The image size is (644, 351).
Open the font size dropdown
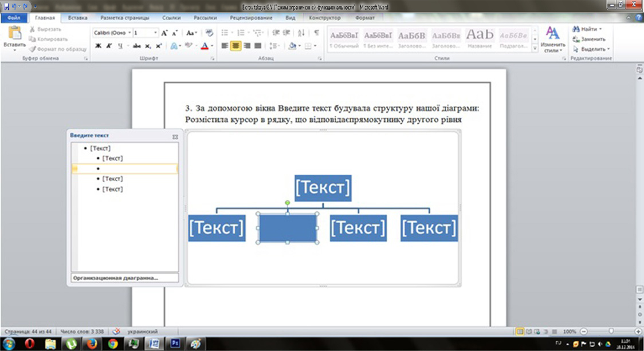point(155,33)
